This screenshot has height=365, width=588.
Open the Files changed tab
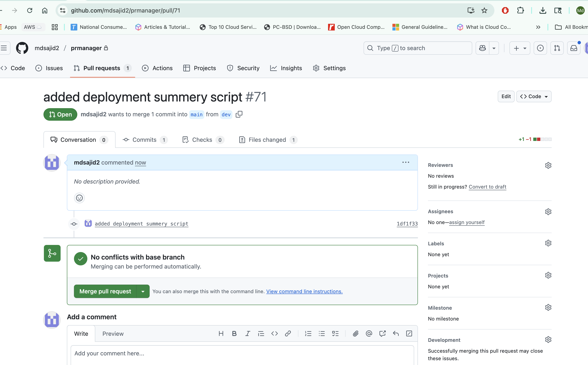click(268, 140)
